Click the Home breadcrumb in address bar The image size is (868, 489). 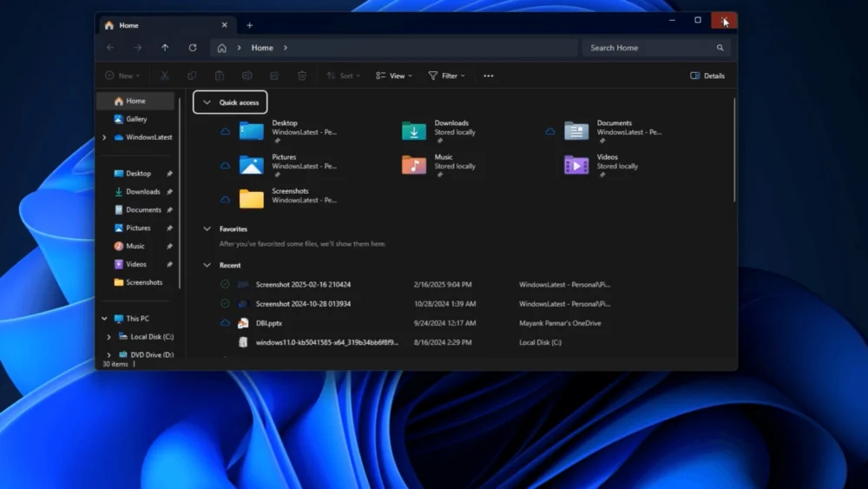pos(262,48)
